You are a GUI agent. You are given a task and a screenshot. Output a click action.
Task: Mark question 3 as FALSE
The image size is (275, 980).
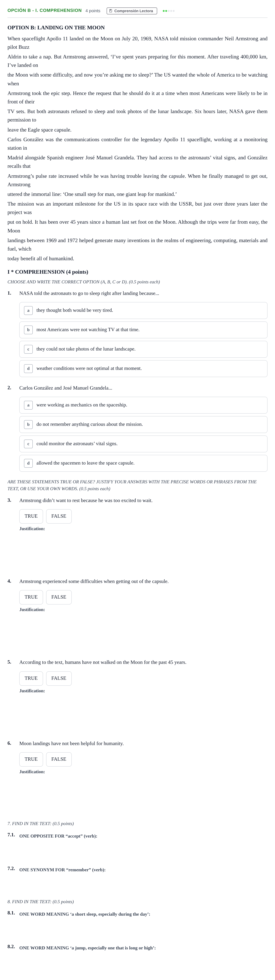(x=59, y=516)
